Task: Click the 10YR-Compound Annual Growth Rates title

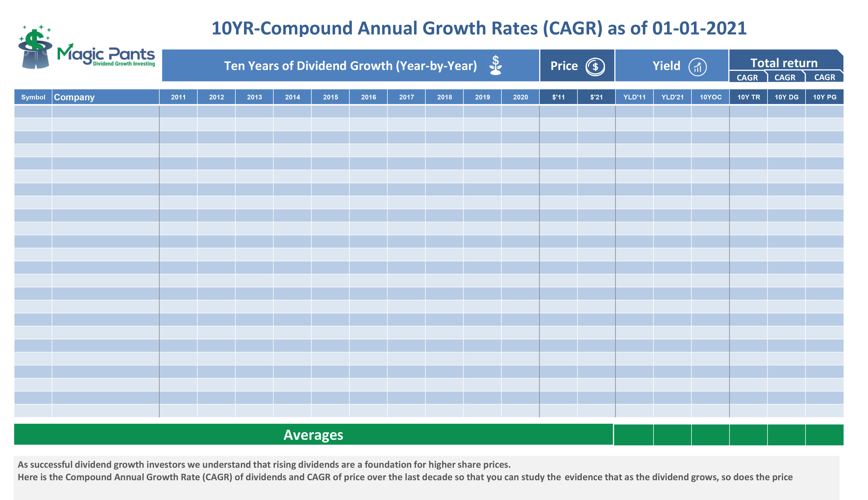Action: tap(479, 28)
